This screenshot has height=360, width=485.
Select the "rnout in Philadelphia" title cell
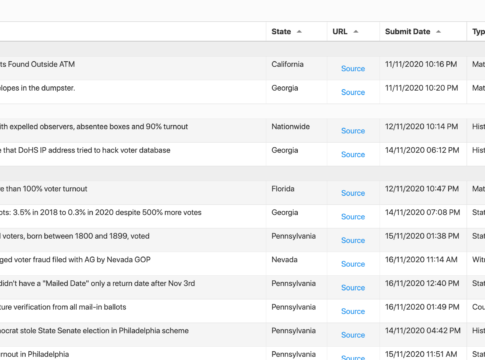pyautogui.click(x=34, y=354)
